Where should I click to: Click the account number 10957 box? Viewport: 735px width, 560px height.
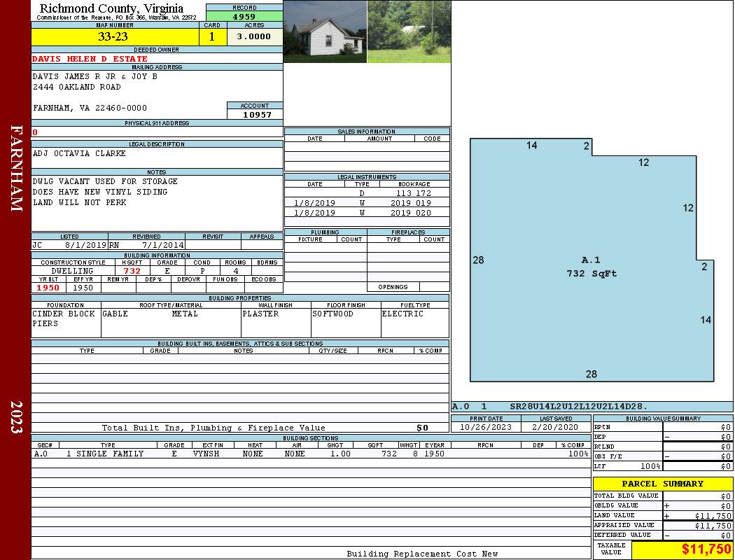click(255, 114)
